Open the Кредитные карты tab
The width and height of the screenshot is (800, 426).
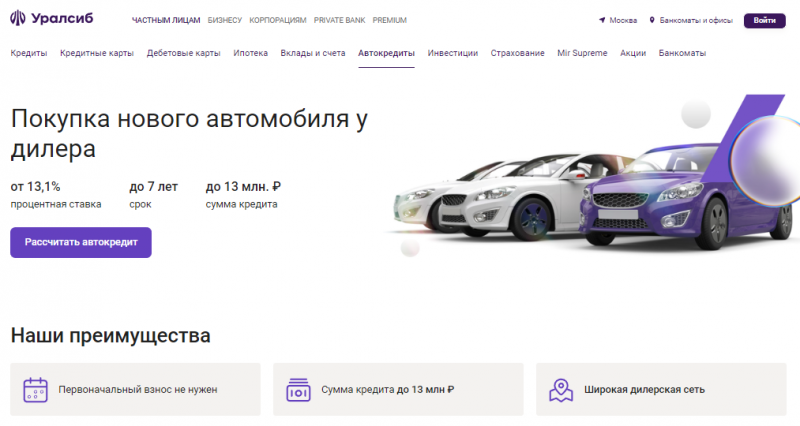click(x=97, y=53)
